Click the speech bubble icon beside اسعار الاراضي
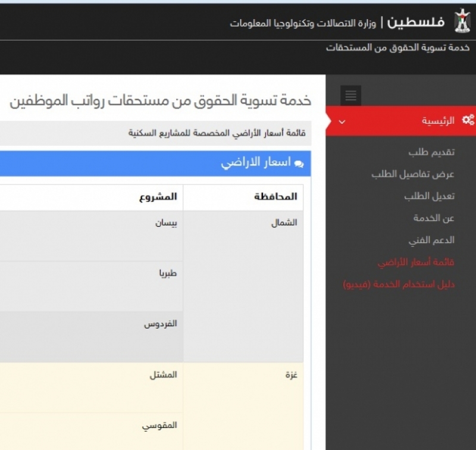The width and height of the screenshot is (476, 450). click(x=298, y=163)
